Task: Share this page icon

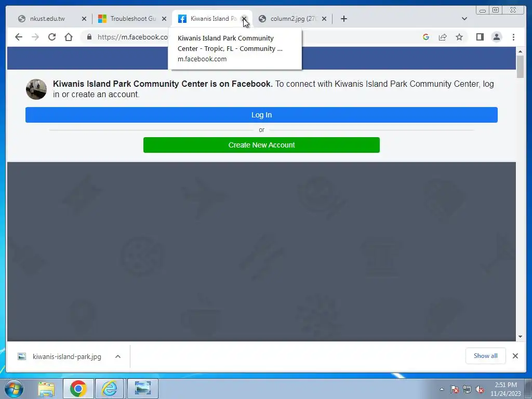Action: pyautogui.click(x=443, y=37)
